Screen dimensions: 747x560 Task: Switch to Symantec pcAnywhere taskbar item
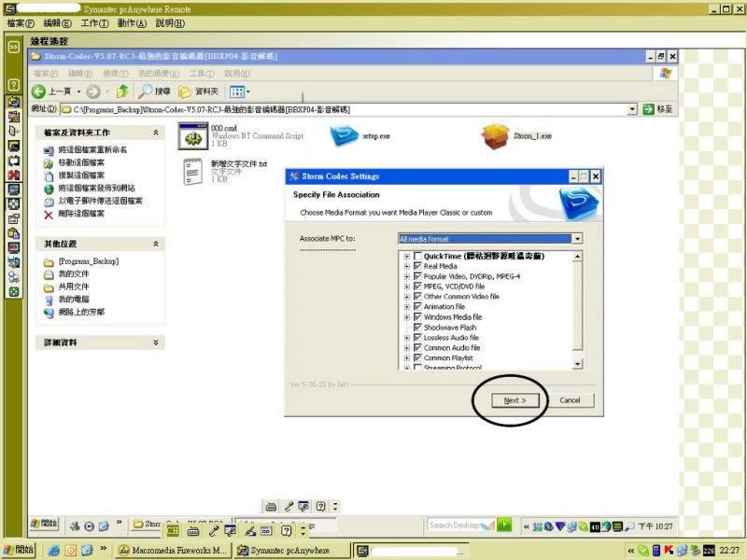click(292, 550)
